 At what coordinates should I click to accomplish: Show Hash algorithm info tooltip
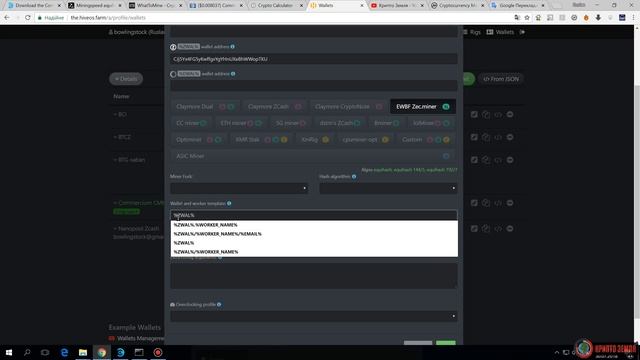pos(354,177)
